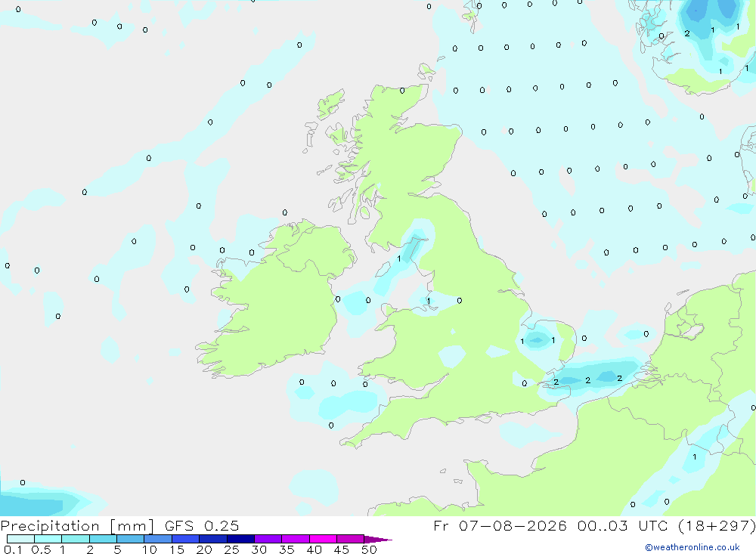Click the above-50 arrow tip of legend

pyautogui.click(x=378, y=539)
